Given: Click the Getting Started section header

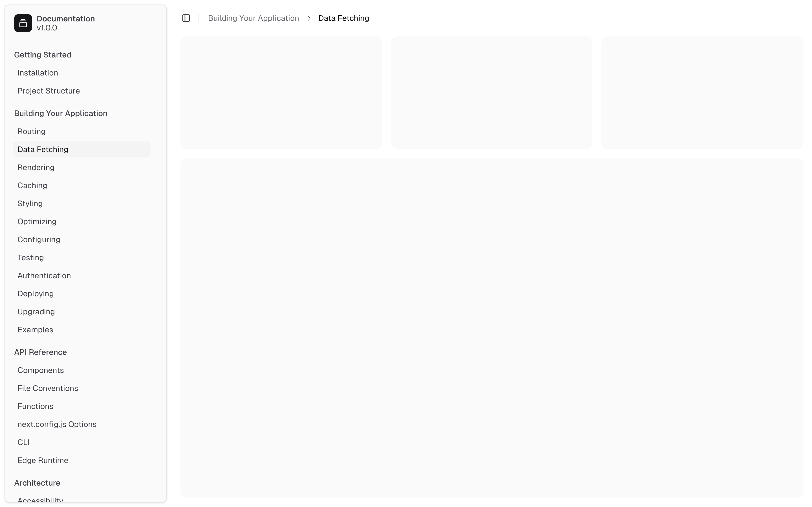Looking at the screenshot, I should [43, 55].
